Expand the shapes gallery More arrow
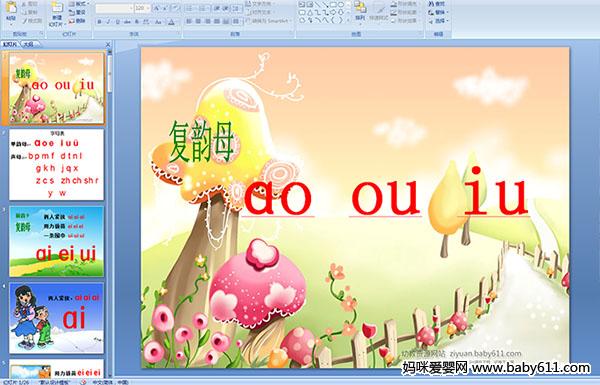 point(348,20)
